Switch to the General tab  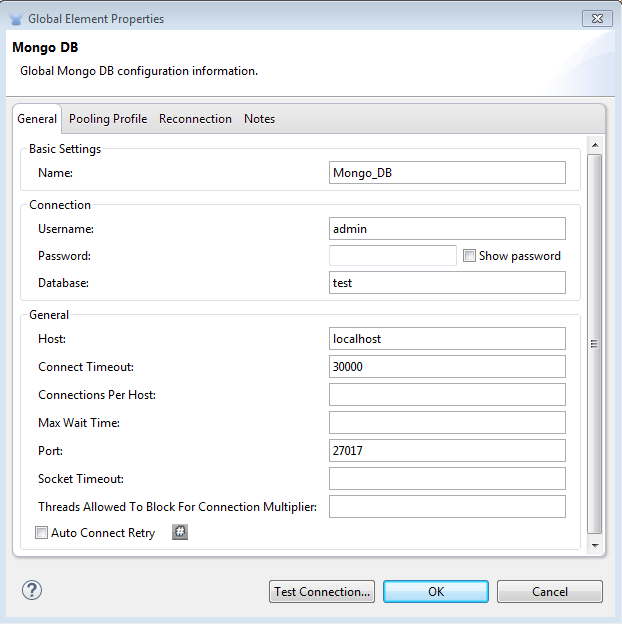click(37, 119)
